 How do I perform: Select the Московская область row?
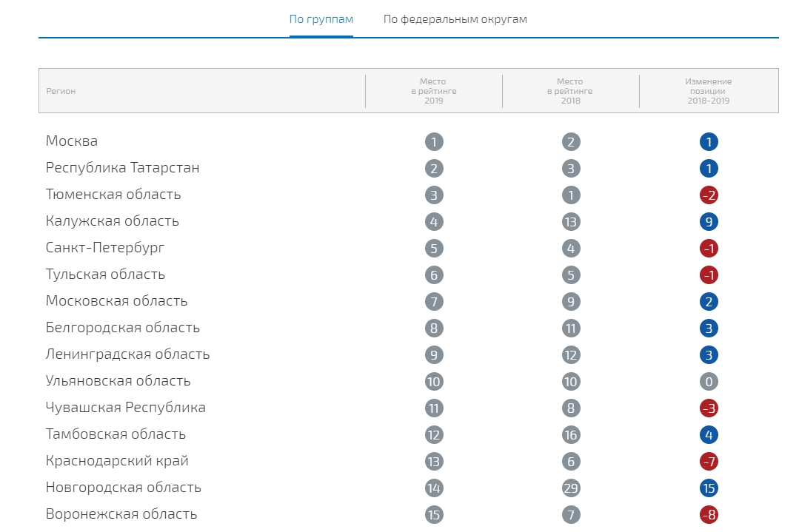pos(409,301)
